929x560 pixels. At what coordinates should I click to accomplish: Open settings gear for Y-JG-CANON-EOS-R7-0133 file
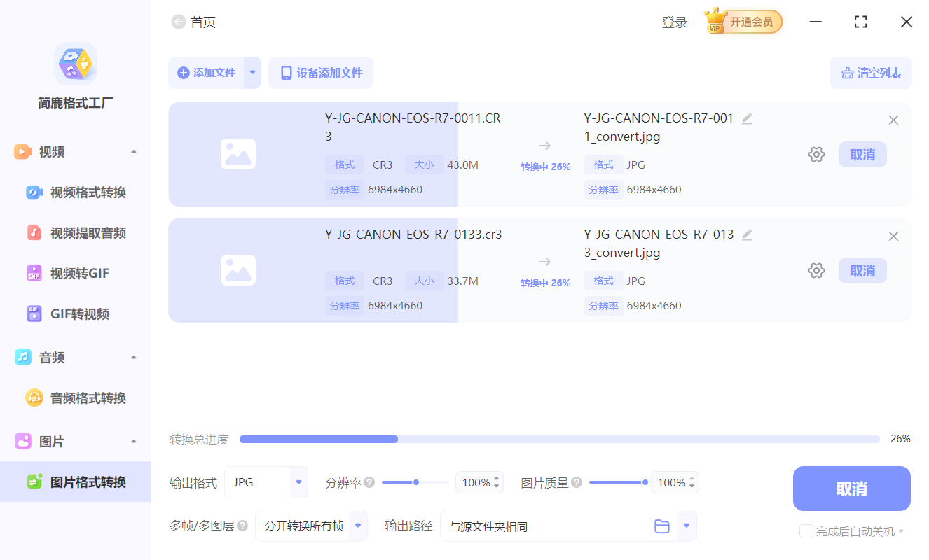pyautogui.click(x=816, y=271)
